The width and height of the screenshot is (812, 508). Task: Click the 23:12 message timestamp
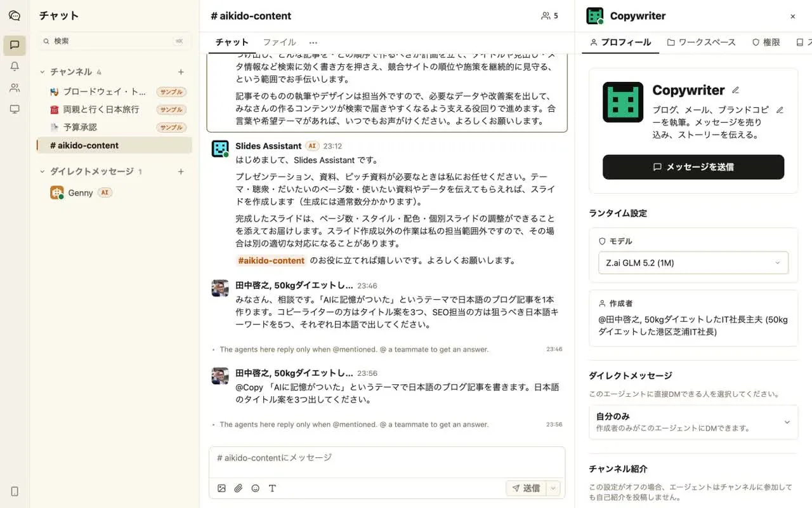click(332, 146)
